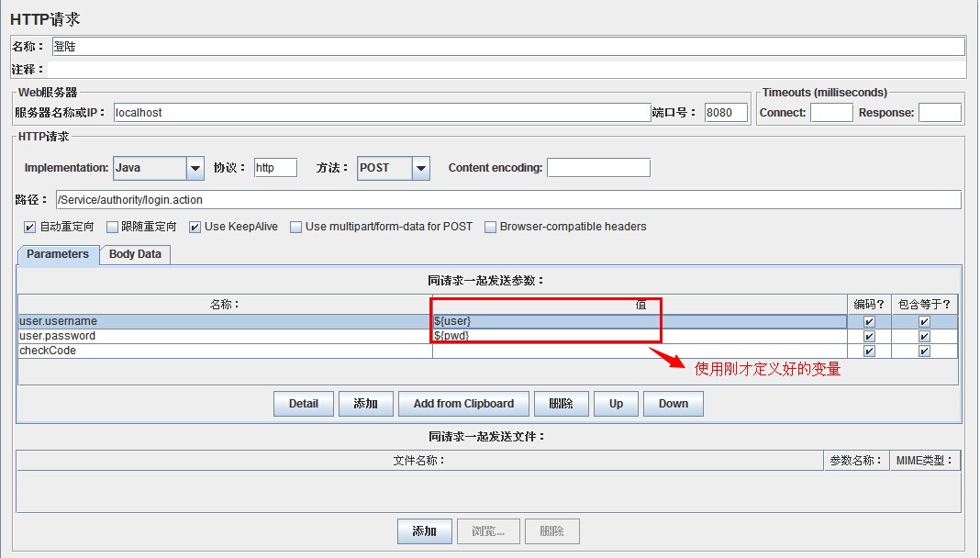Toggle 编码 checkbox for user.username row
The width and height of the screenshot is (980, 558).
869,322
